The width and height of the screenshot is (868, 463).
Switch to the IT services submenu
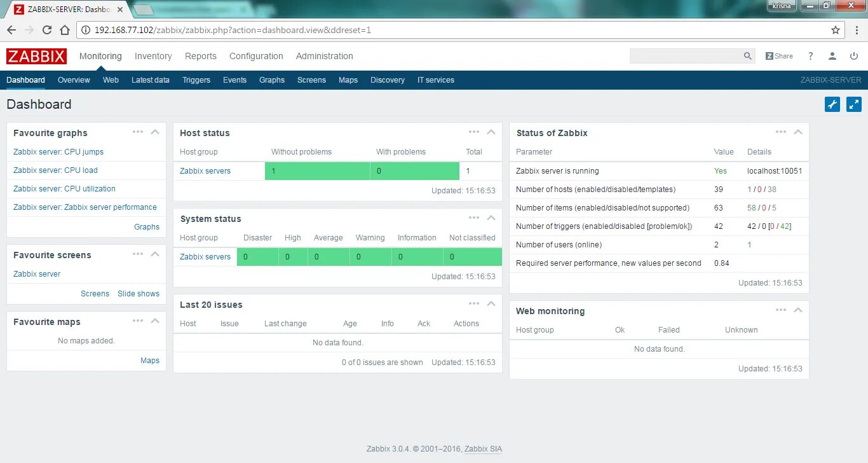(436, 80)
